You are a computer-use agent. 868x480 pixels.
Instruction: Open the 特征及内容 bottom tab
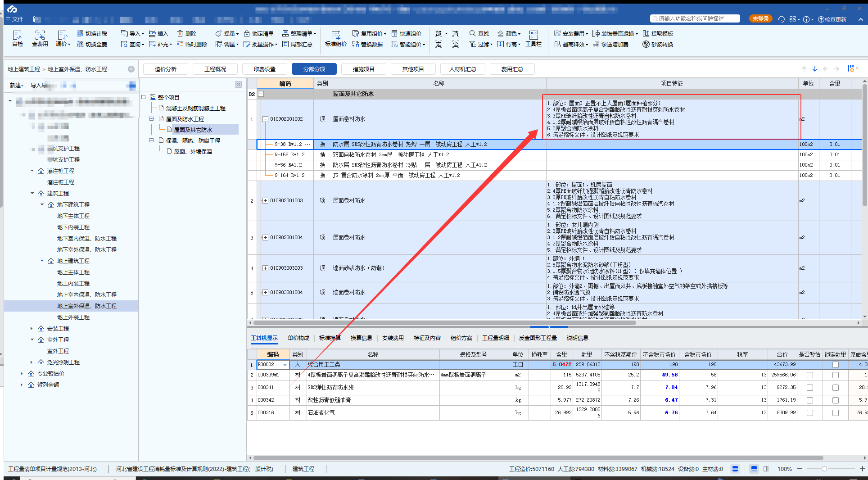tap(427, 338)
